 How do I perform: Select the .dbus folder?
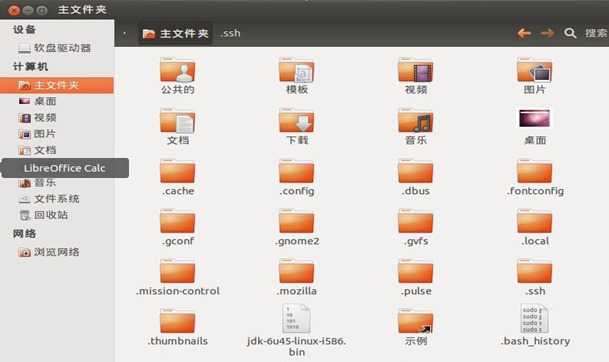(x=416, y=177)
